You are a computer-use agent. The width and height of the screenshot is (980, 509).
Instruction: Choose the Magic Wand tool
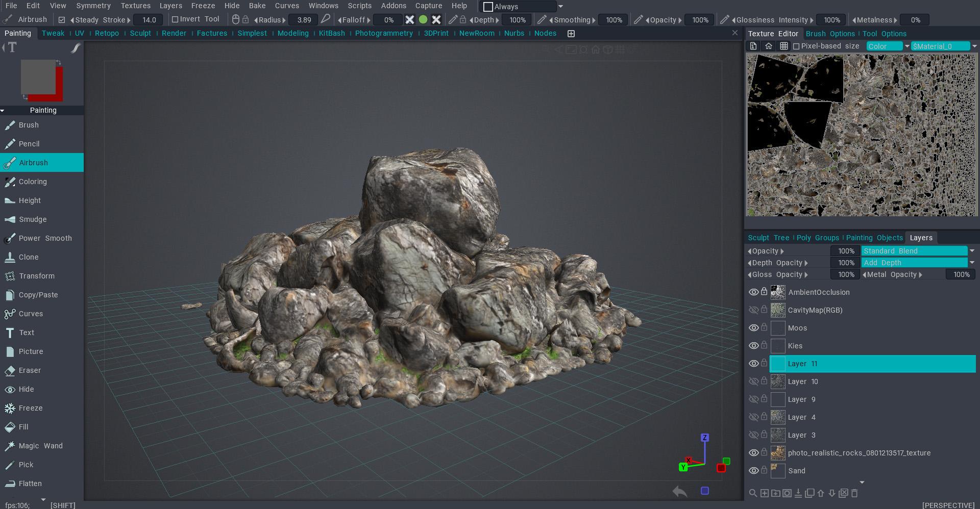pyautogui.click(x=40, y=446)
